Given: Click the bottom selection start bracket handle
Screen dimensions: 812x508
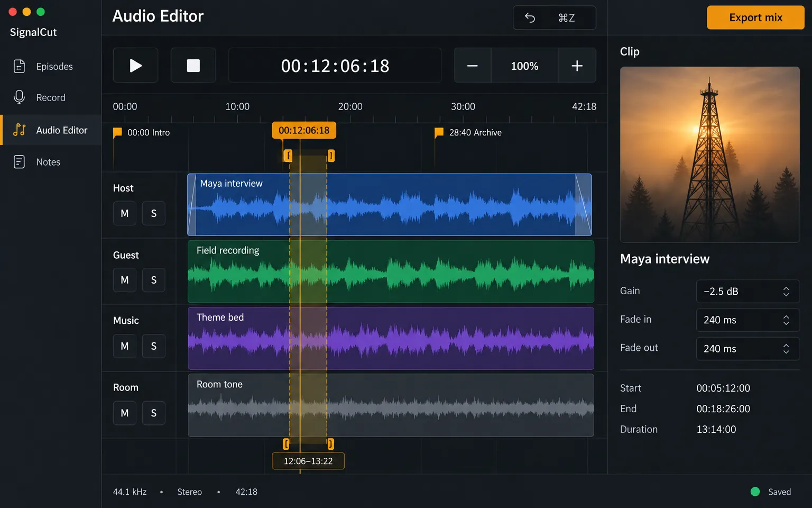Looking at the screenshot, I should point(286,444).
